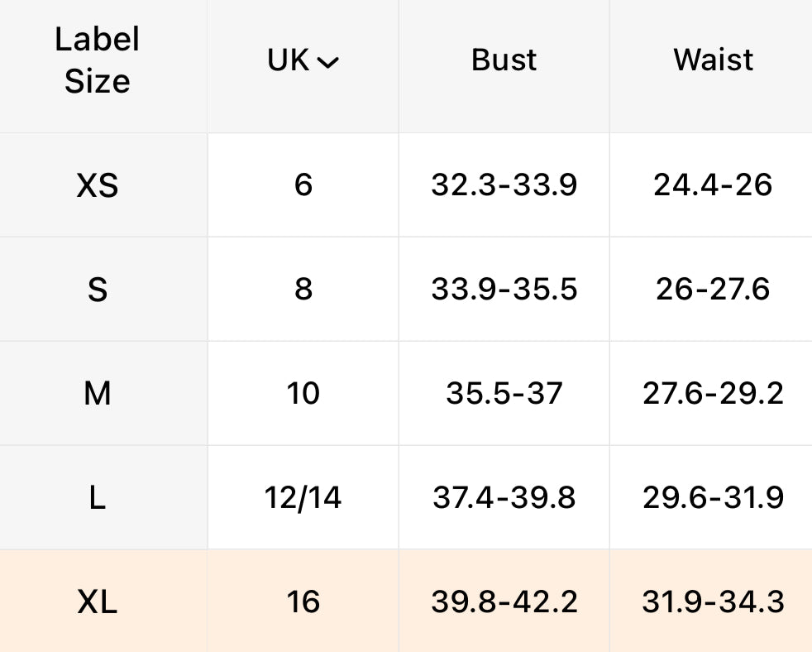Select the S label size cell
This screenshot has height=652, width=812.
[x=98, y=290]
